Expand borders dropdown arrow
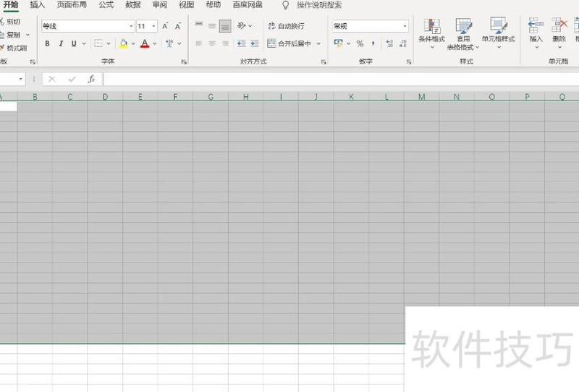This screenshot has width=579, height=392. point(109,43)
